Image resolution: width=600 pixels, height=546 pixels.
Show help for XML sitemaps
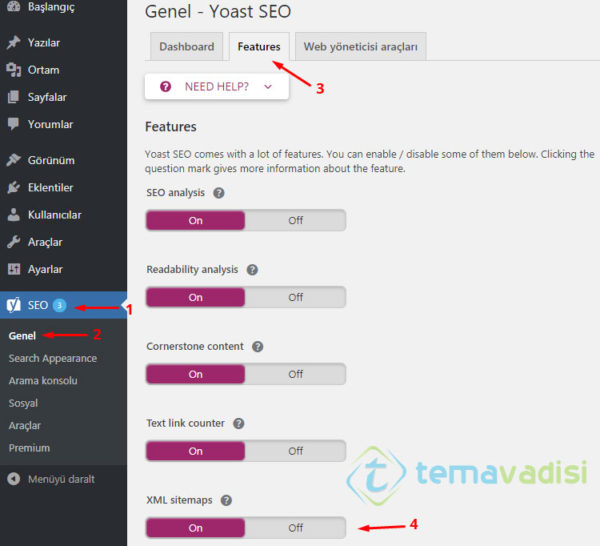[226, 500]
